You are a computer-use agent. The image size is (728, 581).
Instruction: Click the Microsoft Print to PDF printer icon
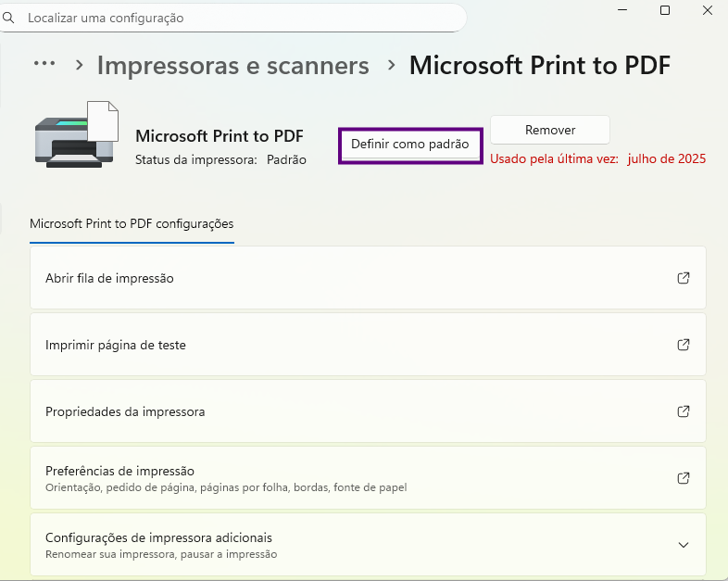point(77,134)
